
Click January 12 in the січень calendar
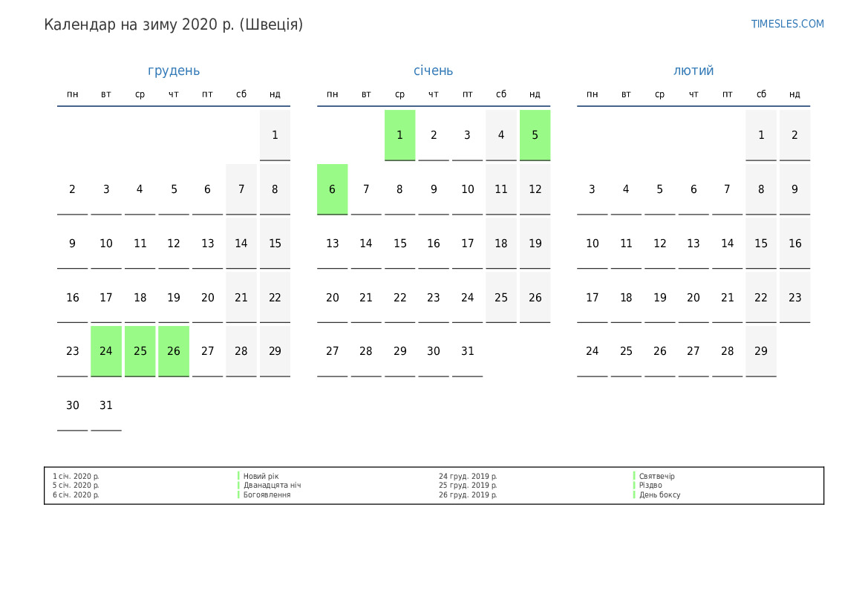(535, 189)
